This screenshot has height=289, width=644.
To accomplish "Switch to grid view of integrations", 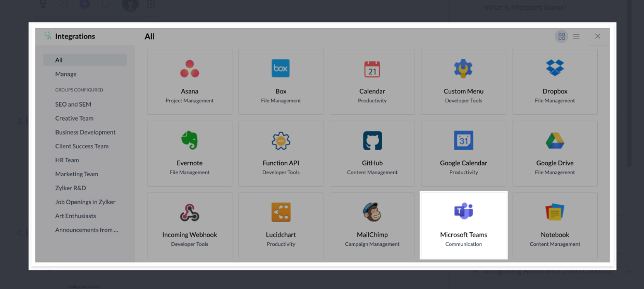I will coord(561,36).
